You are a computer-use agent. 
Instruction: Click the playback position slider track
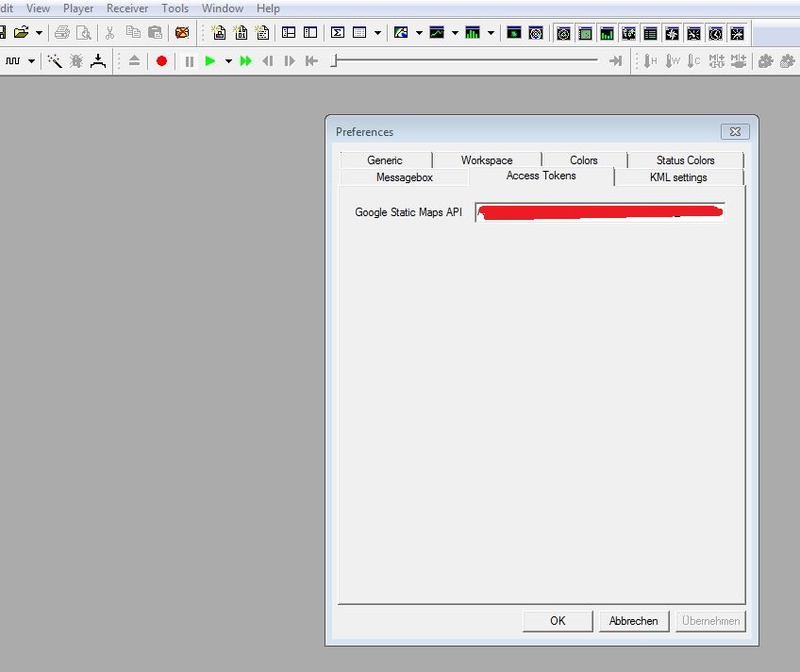tap(466, 61)
